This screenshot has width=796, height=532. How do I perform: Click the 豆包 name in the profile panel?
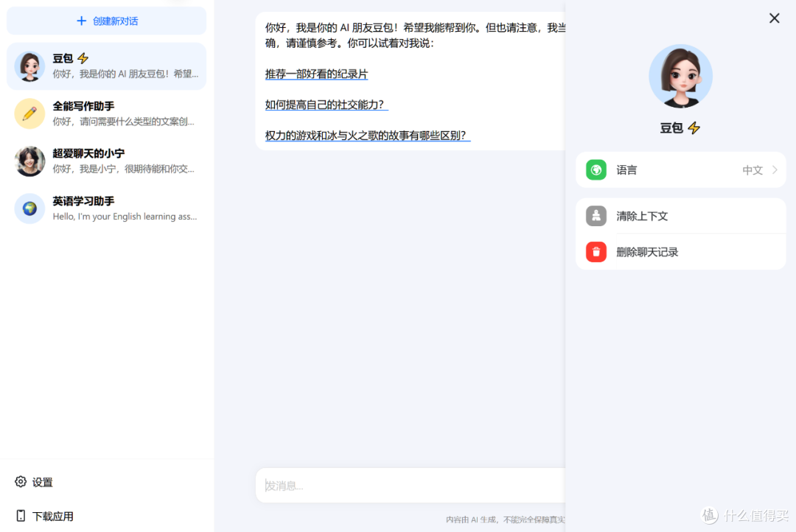(x=671, y=128)
